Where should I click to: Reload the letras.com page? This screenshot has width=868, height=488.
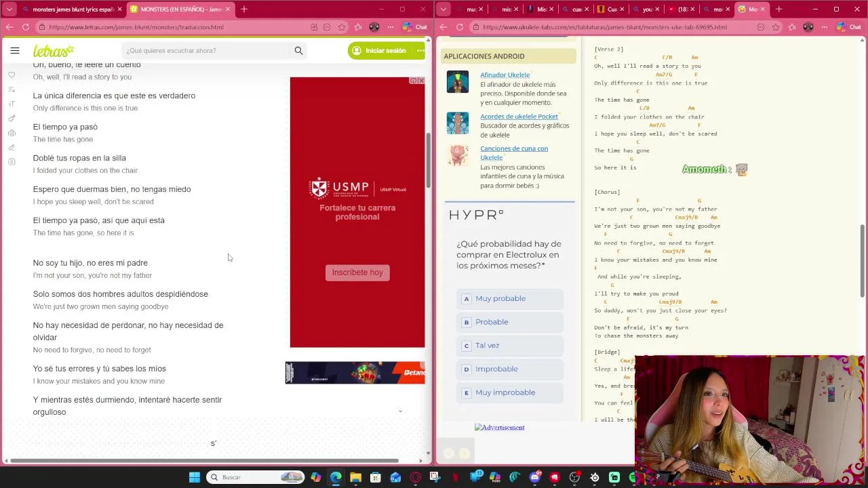coord(26,27)
